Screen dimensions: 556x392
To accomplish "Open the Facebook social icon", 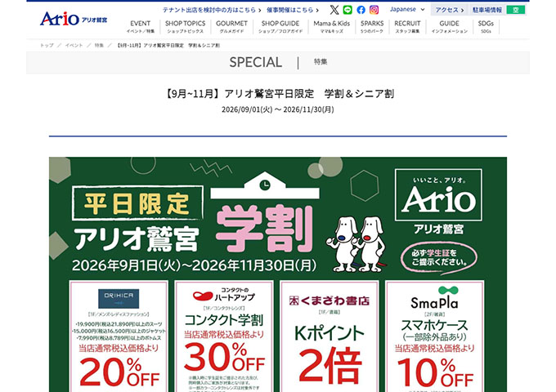I will tap(361, 10).
